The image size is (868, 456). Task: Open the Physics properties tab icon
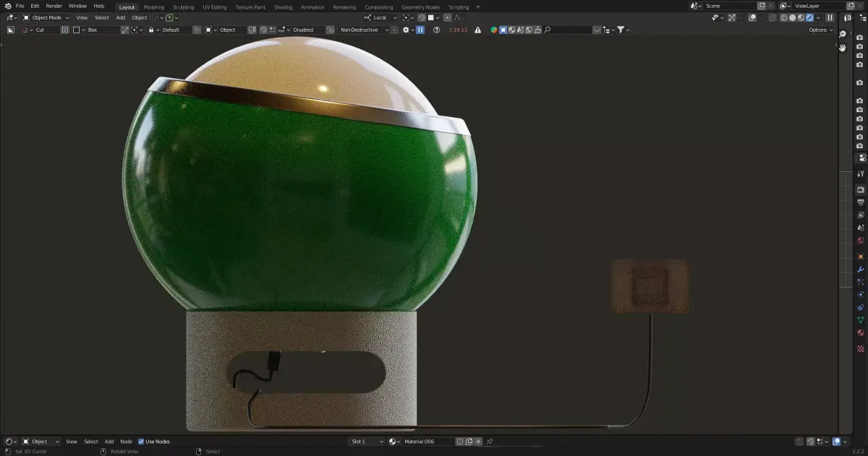click(861, 294)
